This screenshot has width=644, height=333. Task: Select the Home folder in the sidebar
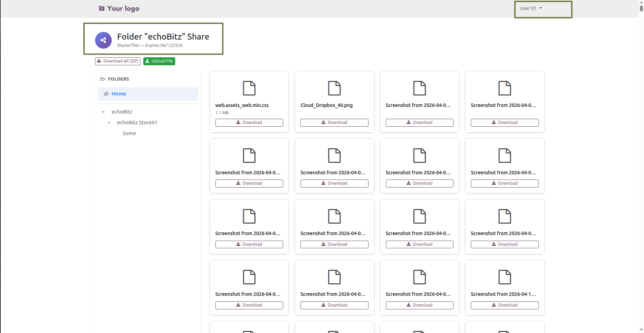pos(148,94)
